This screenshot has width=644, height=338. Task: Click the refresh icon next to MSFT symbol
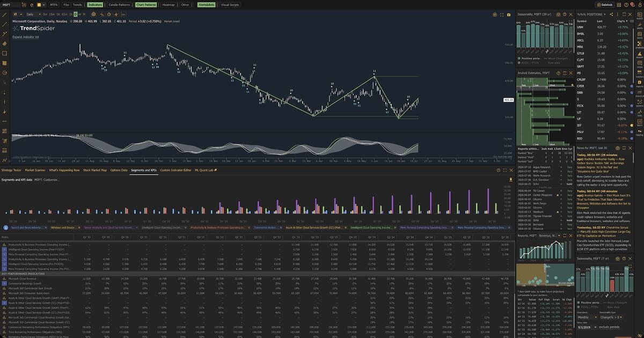click(31, 4)
